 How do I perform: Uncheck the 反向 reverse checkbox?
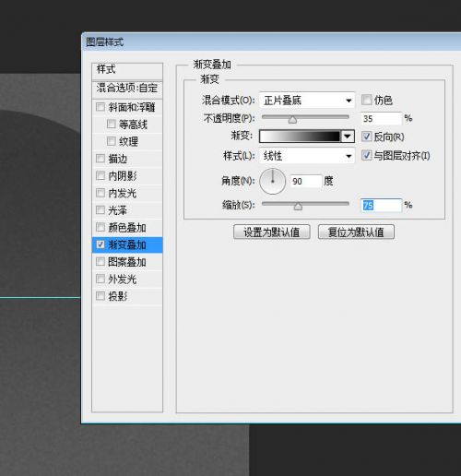point(366,137)
